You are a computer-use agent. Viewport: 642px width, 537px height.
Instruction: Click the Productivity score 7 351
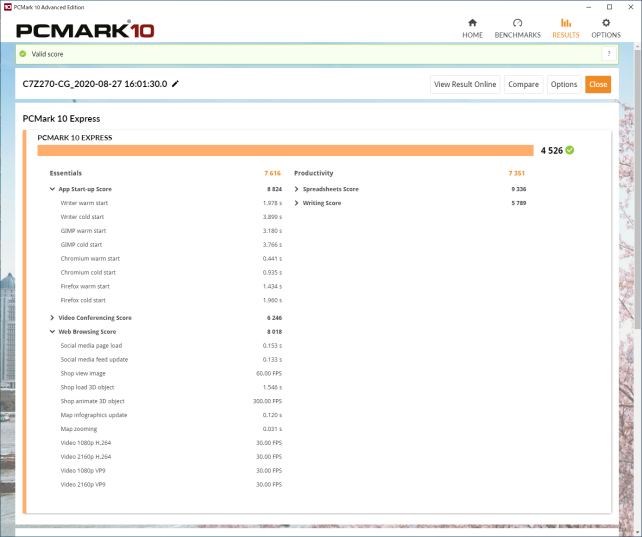click(517, 173)
